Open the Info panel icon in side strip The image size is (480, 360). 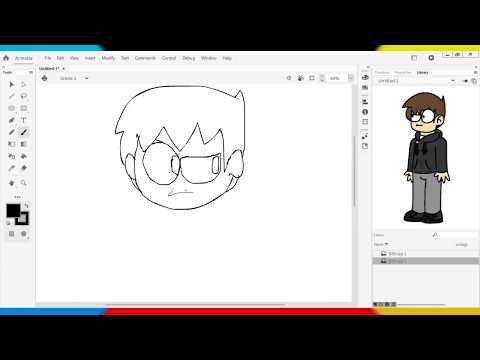(x=365, y=112)
